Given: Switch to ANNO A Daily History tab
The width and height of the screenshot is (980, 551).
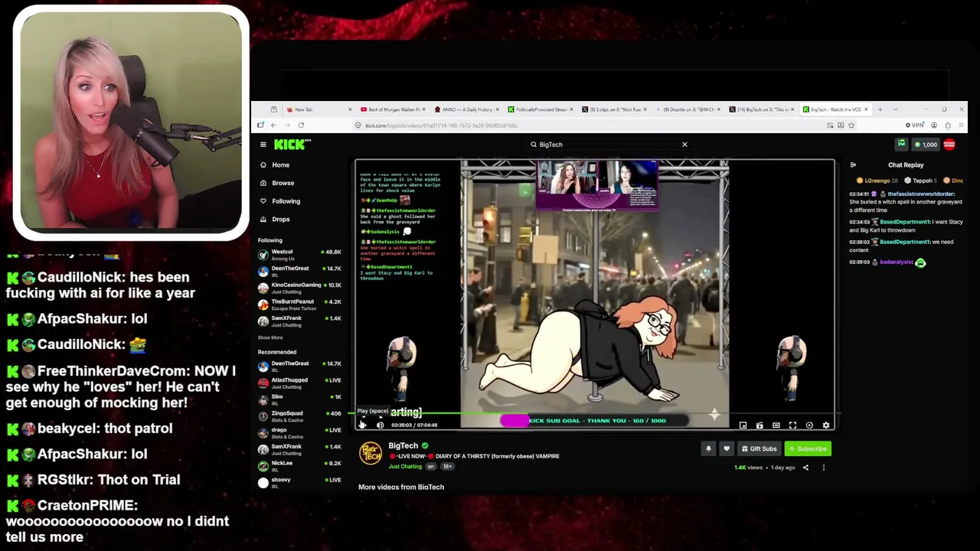Looking at the screenshot, I should pos(467,109).
